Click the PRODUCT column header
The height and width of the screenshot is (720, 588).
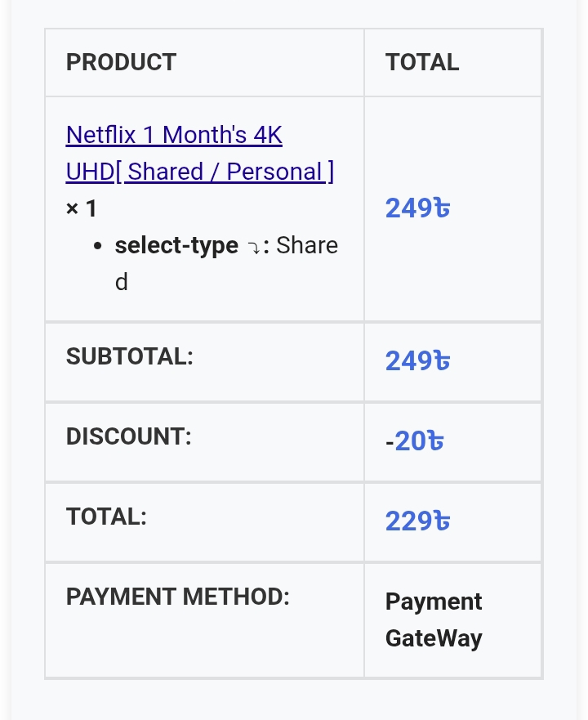tap(121, 62)
